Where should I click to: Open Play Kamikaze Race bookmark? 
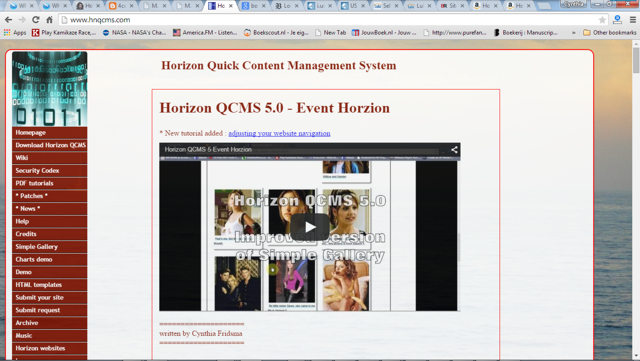64,32
